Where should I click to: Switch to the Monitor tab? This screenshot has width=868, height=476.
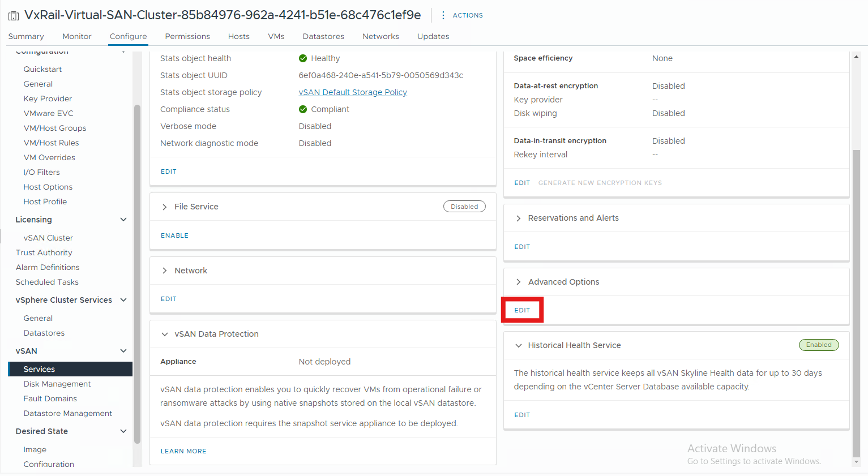pyautogui.click(x=77, y=36)
